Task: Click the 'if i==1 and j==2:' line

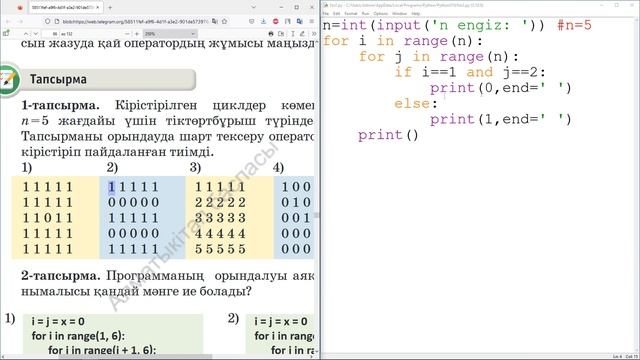Action: [x=470, y=72]
